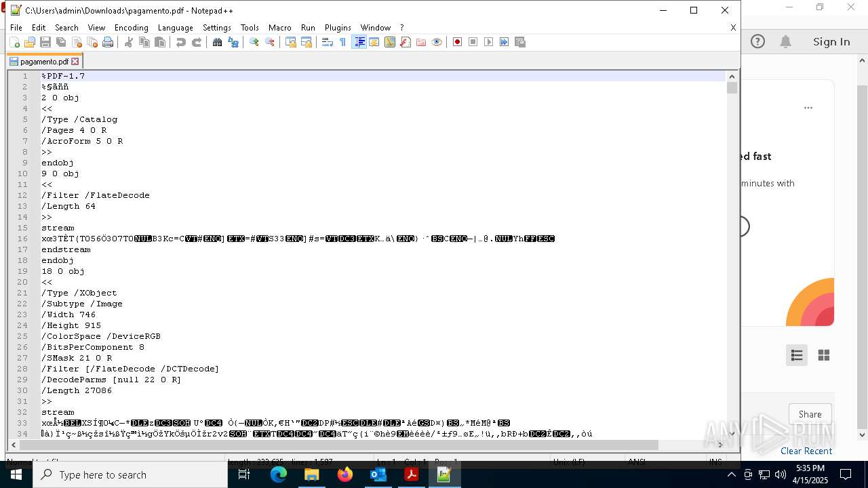The width and height of the screenshot is (868, 488).
Task: Click the Print toolbar icon
Action: point(108,42)
